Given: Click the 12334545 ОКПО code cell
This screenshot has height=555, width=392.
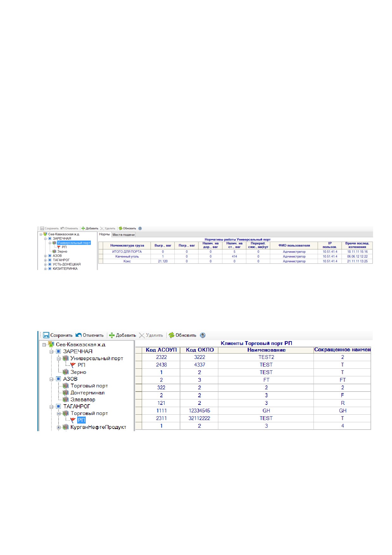Looking at the screenshot, I should coord(199,411).
